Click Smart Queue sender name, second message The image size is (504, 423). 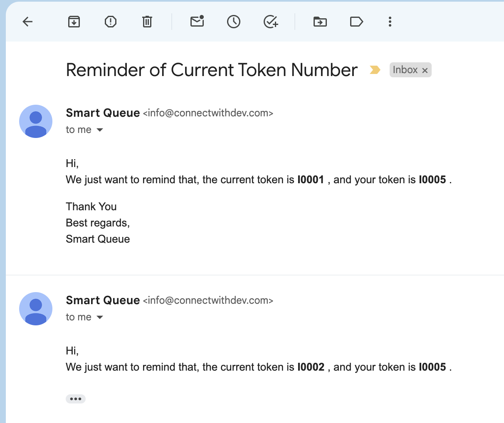point(103,300)
